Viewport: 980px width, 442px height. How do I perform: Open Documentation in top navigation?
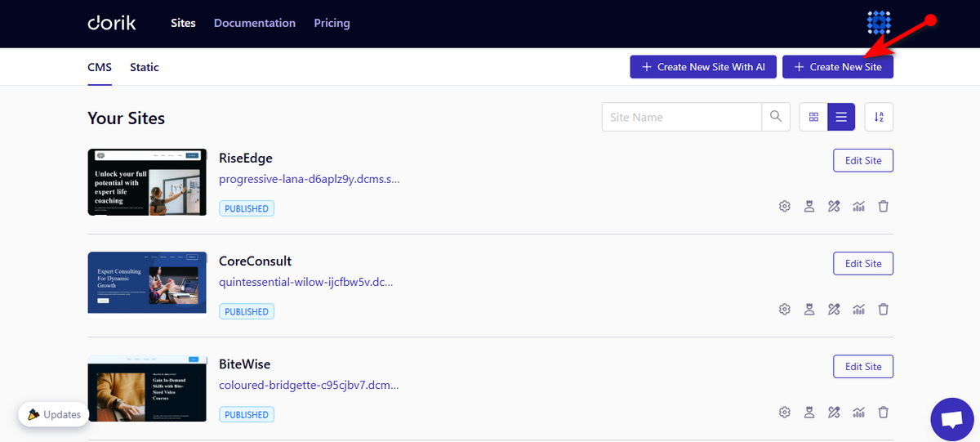pyautogui.click(x=255, y=23)
